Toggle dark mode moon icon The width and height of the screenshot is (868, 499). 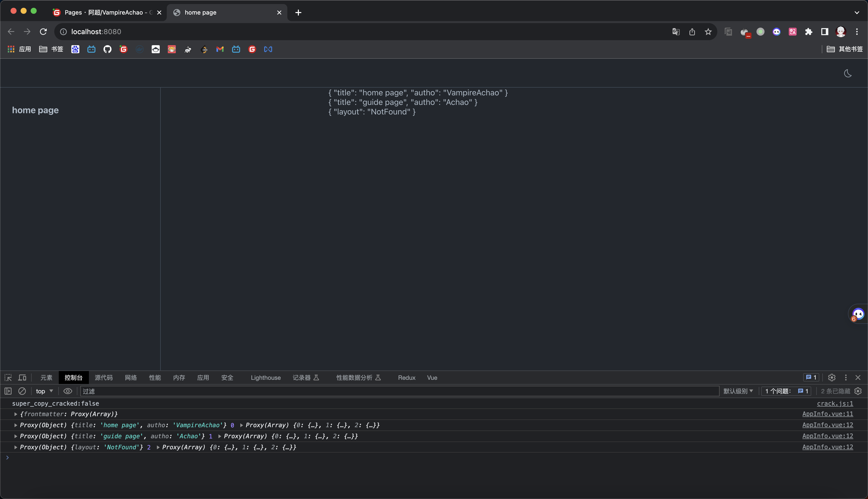tap(847, 73)
